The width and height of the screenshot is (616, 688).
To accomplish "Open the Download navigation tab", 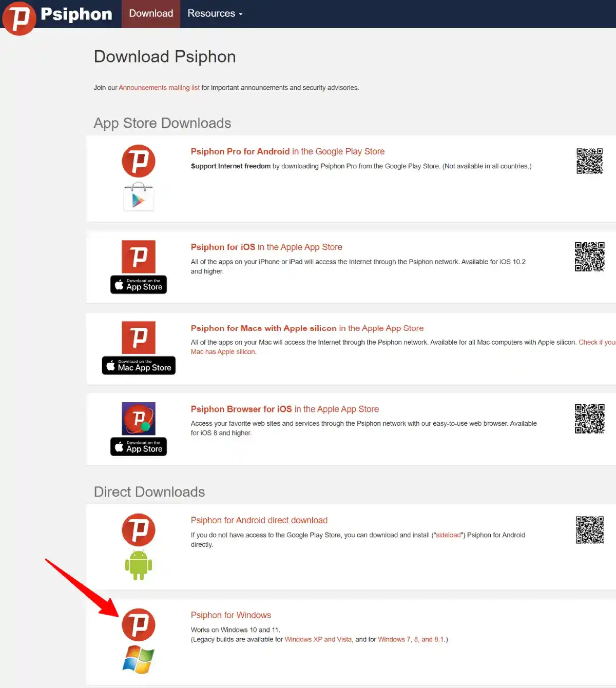I will coord(151,14).
